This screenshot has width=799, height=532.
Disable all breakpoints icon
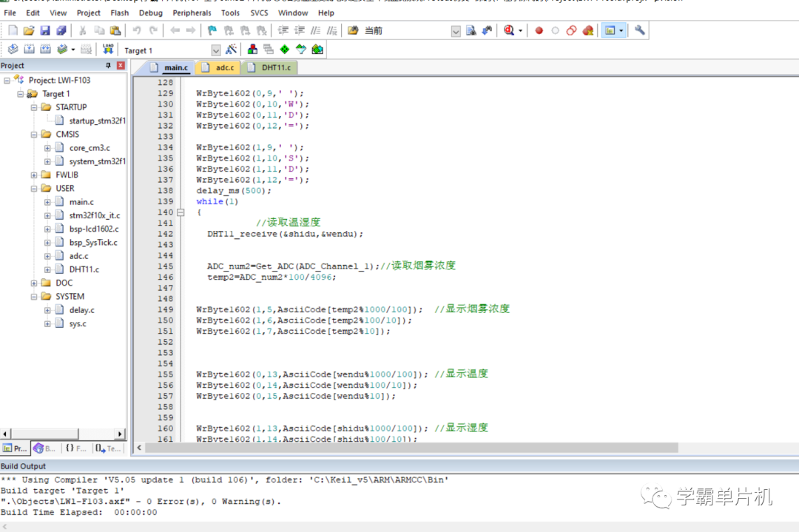(x=571, y=30)
